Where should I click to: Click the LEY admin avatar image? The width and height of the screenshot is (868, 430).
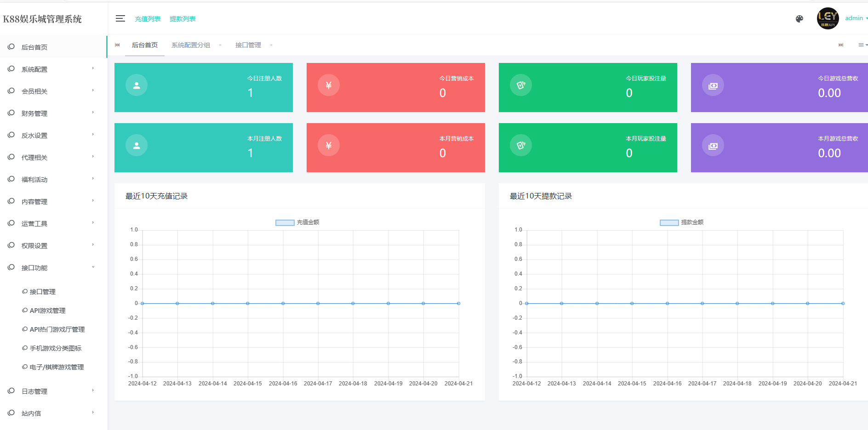coord(828,18)
